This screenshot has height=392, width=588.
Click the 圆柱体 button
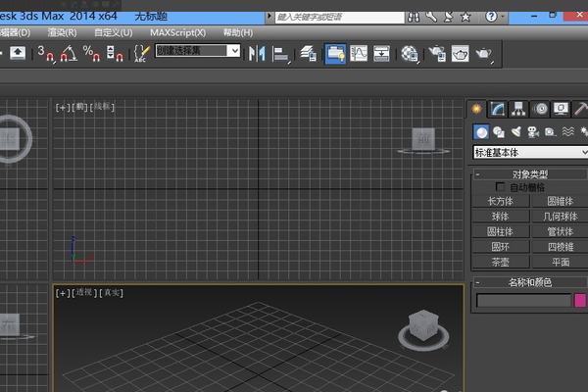(x=501, y=231)
